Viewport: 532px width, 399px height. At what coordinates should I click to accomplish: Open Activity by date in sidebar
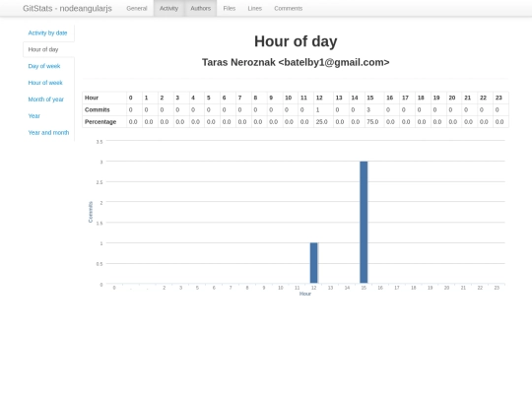click(x=48, y=33)
